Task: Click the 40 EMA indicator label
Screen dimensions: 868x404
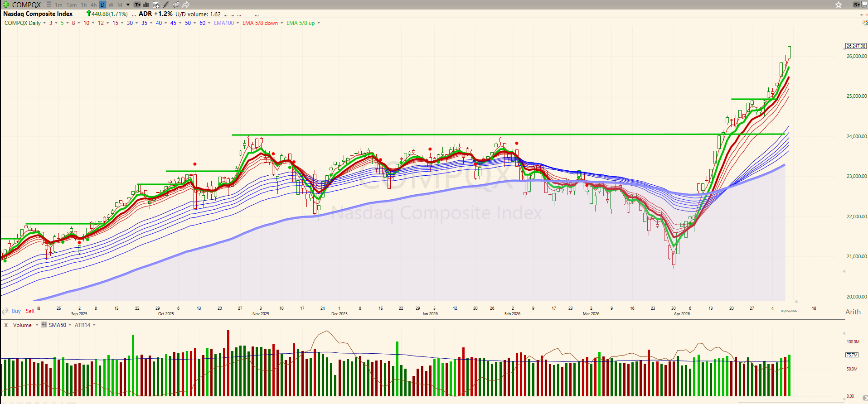Action: click(x=159, y=23)
